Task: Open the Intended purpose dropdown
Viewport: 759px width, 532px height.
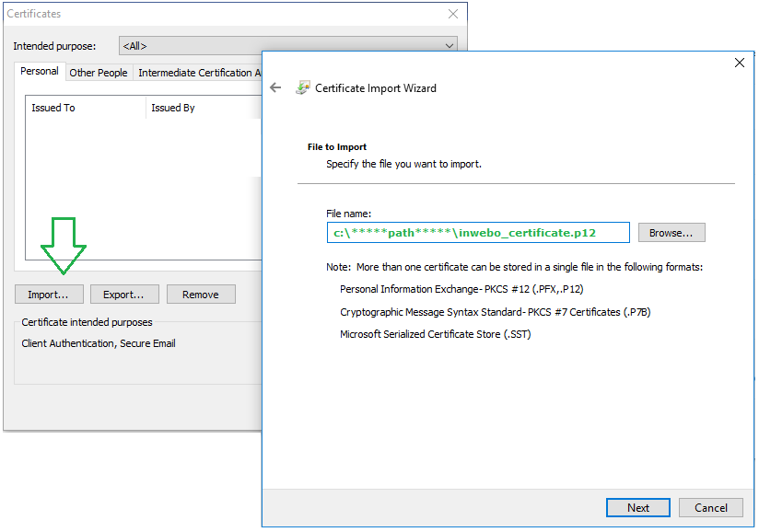Action: (x=288, y=45)
